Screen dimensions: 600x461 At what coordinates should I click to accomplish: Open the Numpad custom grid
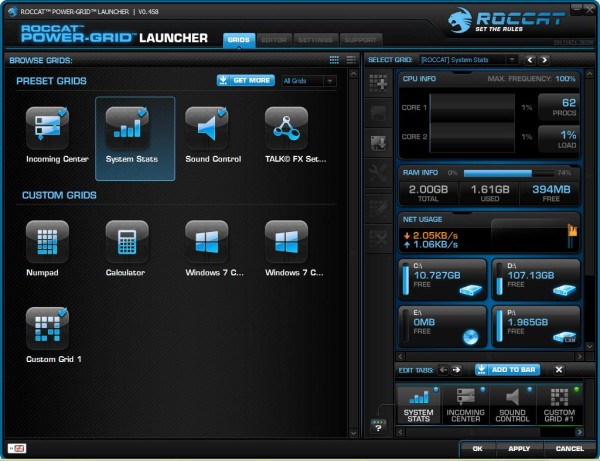(x=47, y=242)
